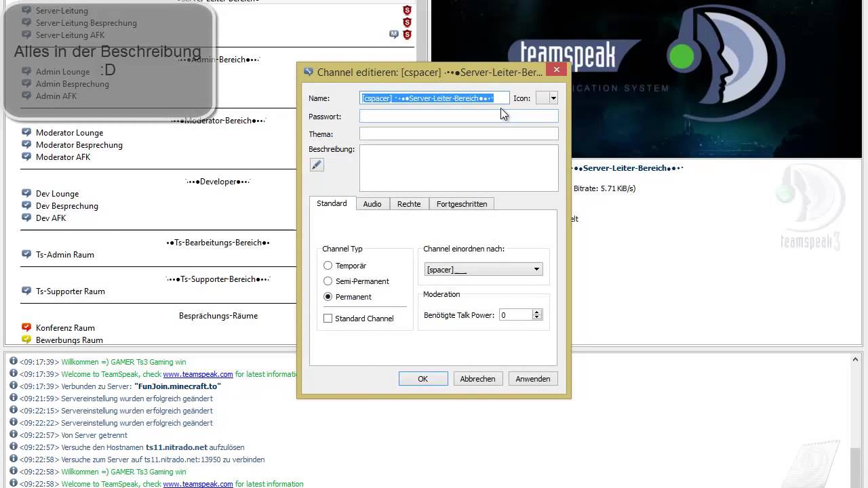Click the Dev AFK channel icon
This screenshot has height=488, width=868.
[x=26, y=218]
